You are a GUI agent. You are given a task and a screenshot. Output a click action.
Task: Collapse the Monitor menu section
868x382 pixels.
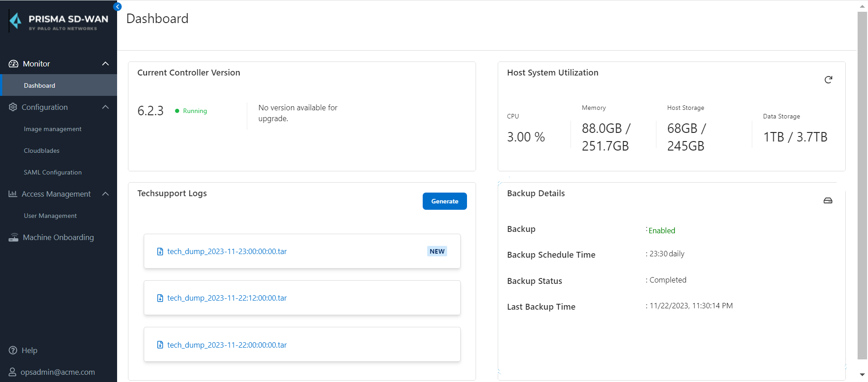[105, 64]
